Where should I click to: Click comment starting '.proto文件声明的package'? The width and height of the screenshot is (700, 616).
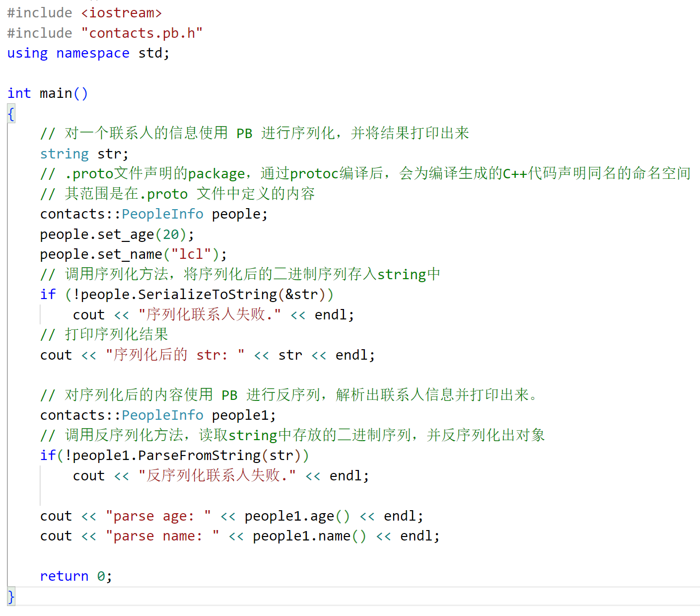tap(365, 174)
